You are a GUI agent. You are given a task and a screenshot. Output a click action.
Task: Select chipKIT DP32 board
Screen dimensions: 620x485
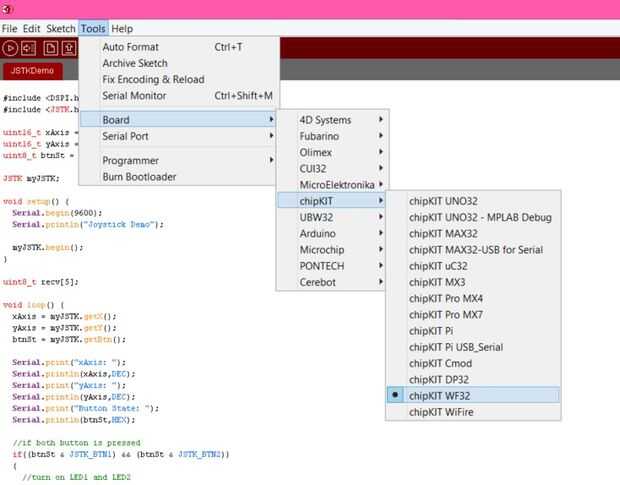pyautogui.click(x=473, y=379)
